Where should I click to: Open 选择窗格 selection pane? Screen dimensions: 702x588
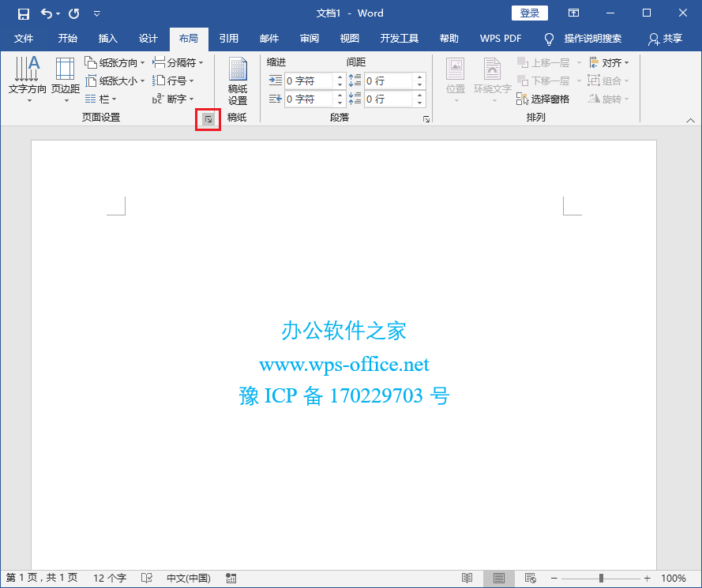tap(542, 99)
